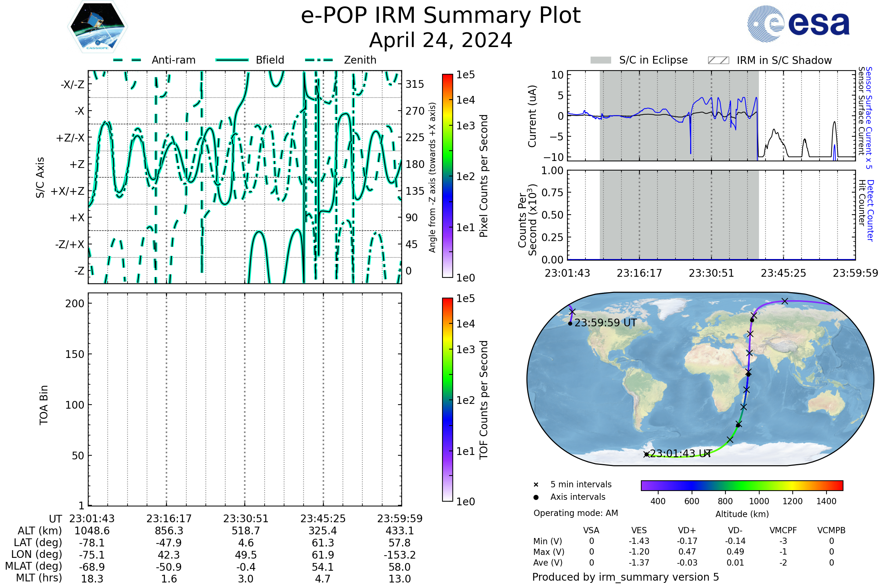Click the e-POP IRM Summary Plot title
882x588 pixels.
click(441, 16)
